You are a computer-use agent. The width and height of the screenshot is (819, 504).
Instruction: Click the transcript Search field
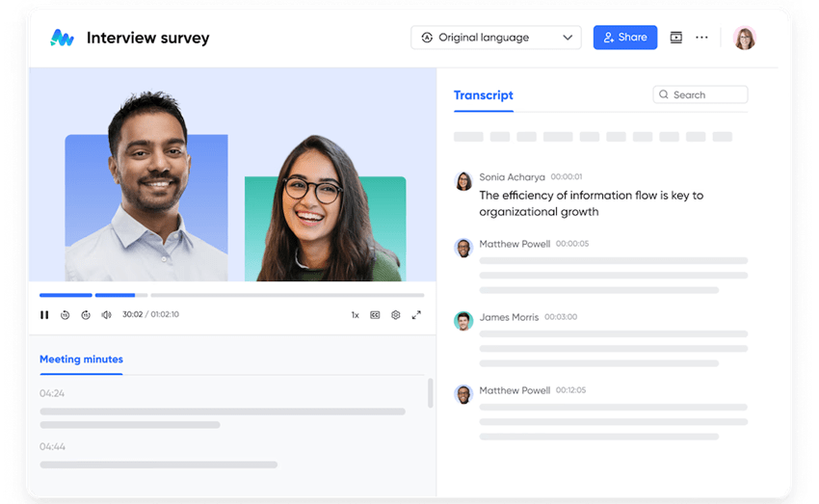point(700,94)
